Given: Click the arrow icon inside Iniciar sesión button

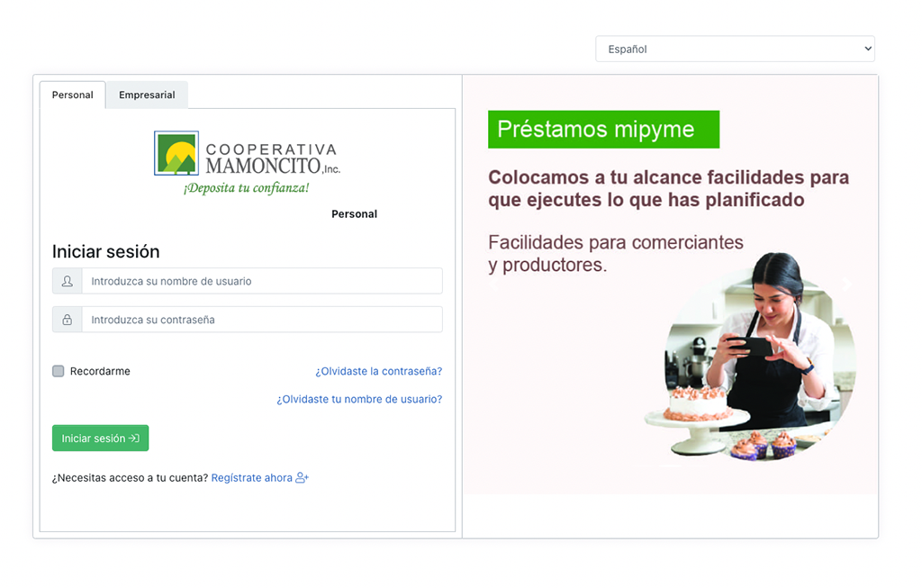Looking at the screenshot, I should tap(134, 439).
